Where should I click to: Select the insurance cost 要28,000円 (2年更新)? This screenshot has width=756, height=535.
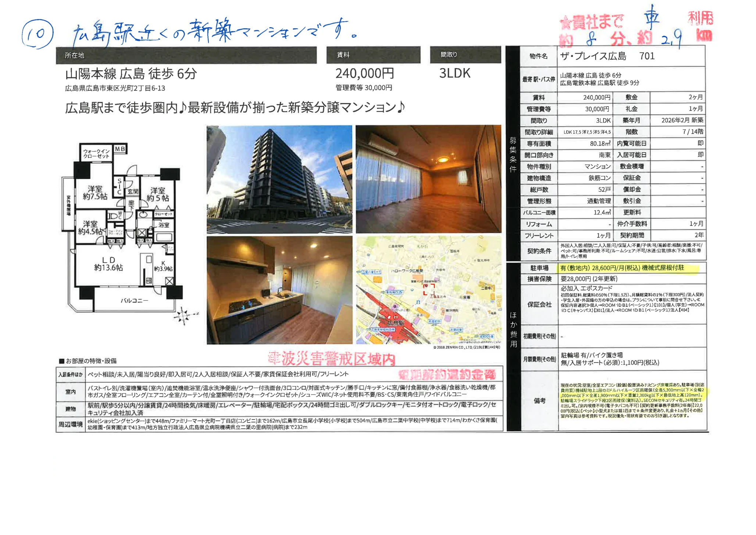click(x=589, y=279)
